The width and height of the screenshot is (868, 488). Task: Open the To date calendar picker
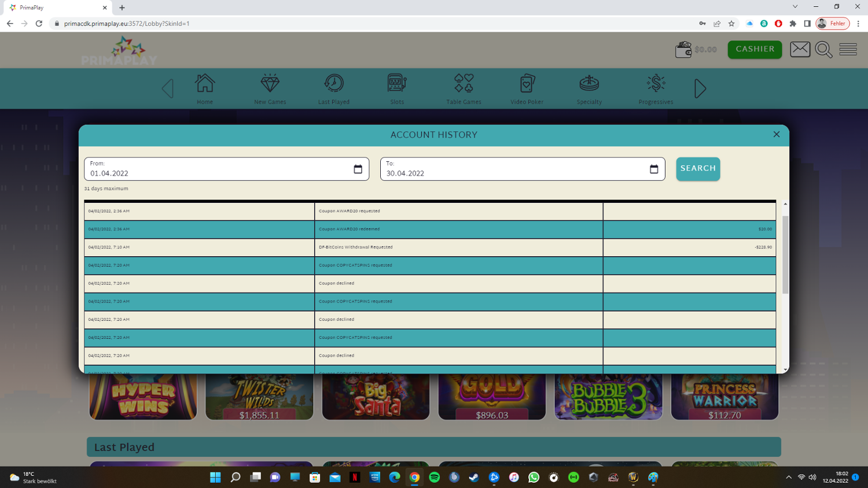point(654,169)
